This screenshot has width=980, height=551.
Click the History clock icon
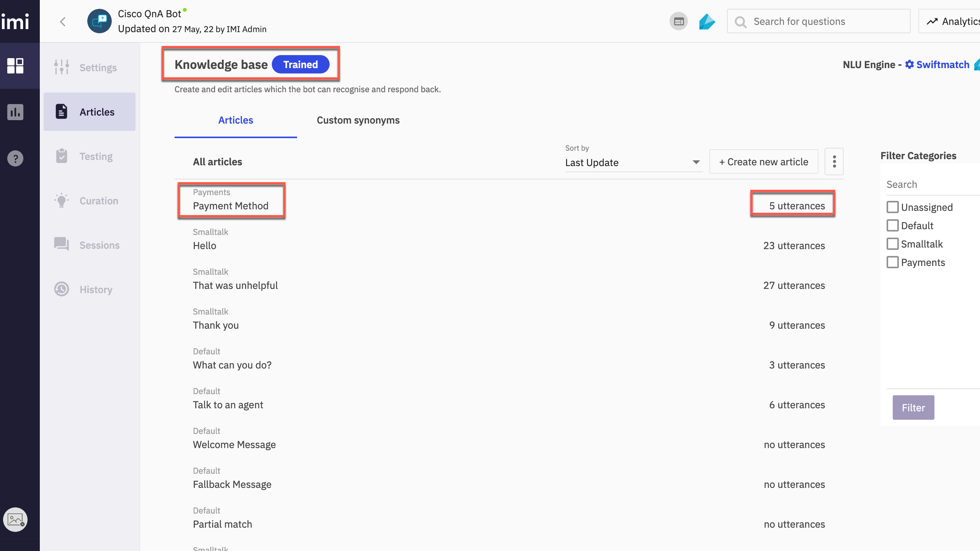click(x=62, y=289)
